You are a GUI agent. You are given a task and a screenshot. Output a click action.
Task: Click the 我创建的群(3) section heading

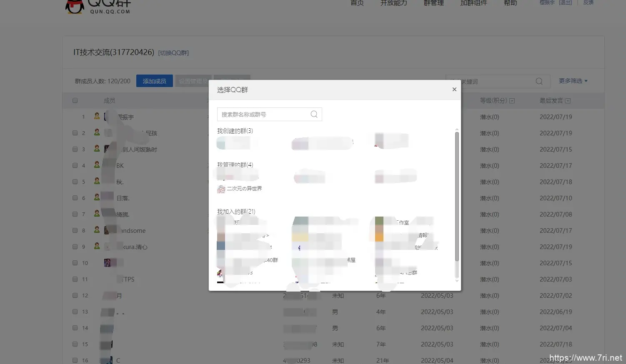point(235,131)
